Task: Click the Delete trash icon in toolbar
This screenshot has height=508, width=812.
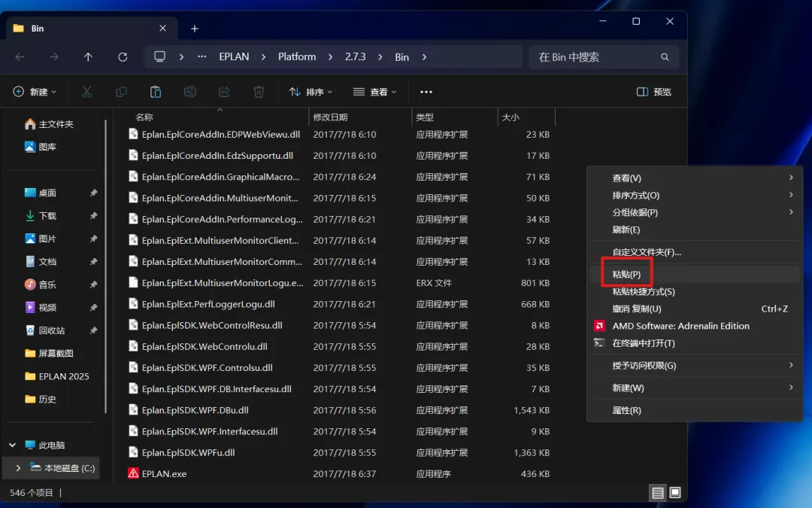Action: tap(259, 92)
